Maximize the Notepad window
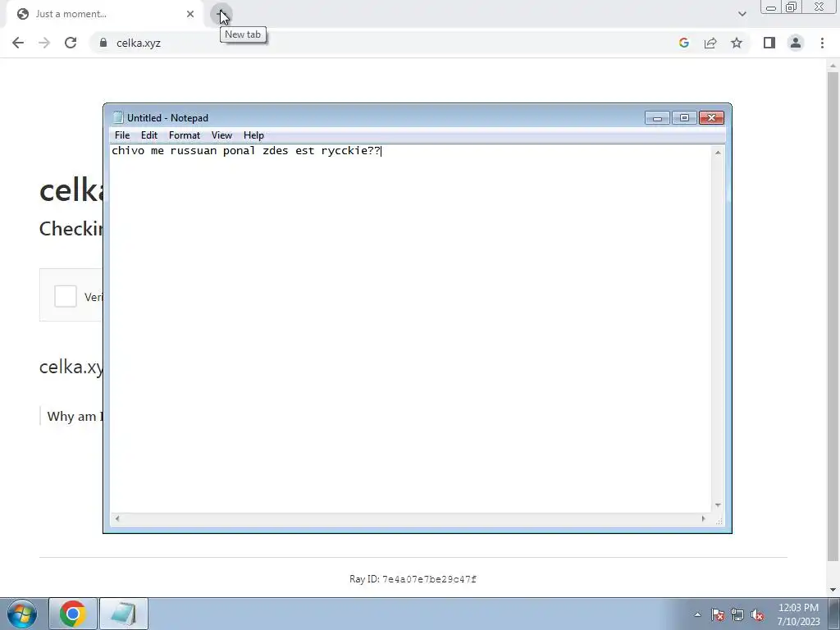Viewport: 840px width, 630px height. pyautogui.click(x=684, y=118)
